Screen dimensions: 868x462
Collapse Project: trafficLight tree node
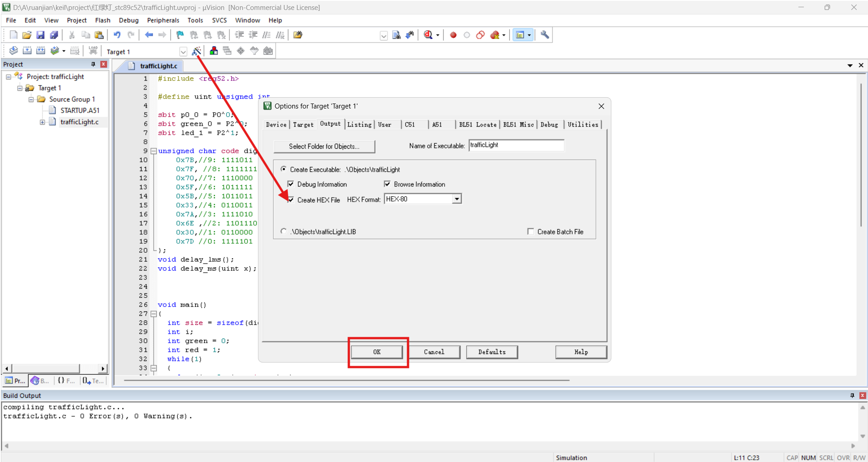pyautogui.click(x=8, y=77)
